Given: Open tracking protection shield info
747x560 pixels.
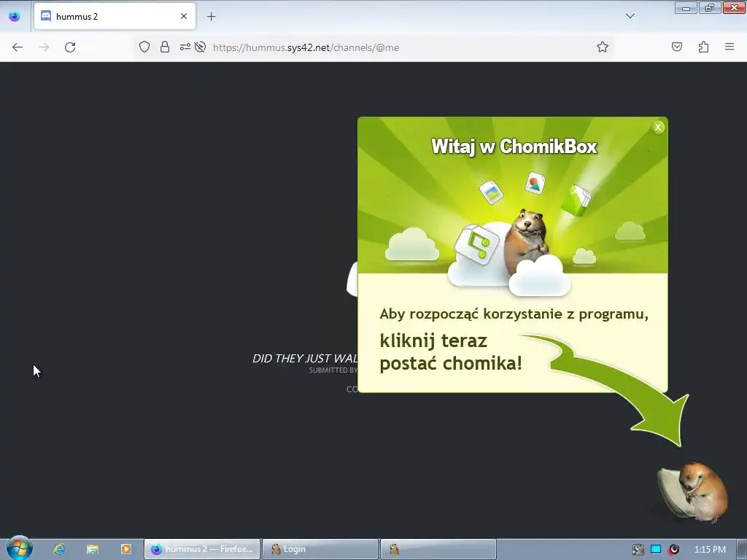Looking at the screenshot, I should click(144, 47).
